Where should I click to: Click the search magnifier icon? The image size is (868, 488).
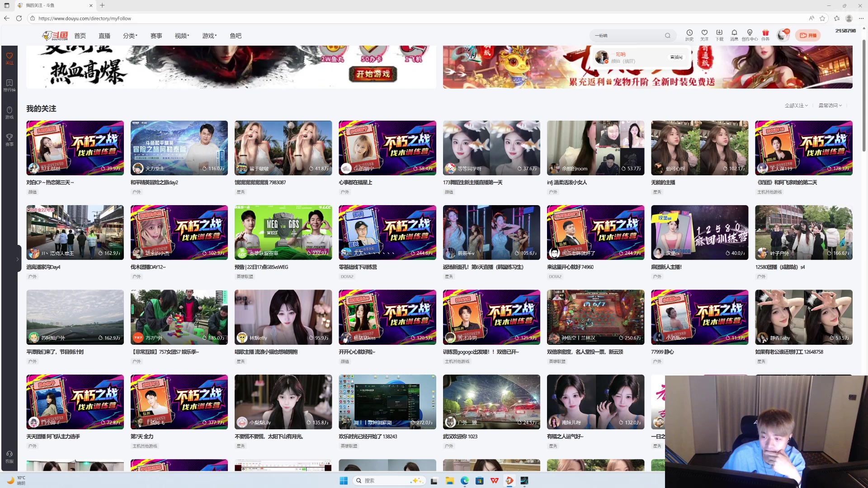[668, 36]
